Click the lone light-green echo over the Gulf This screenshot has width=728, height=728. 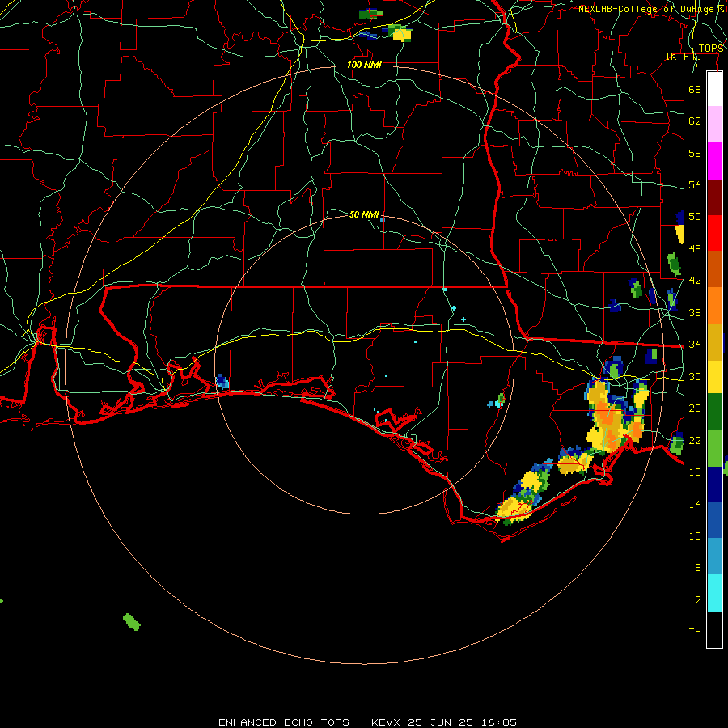(131, 622)
